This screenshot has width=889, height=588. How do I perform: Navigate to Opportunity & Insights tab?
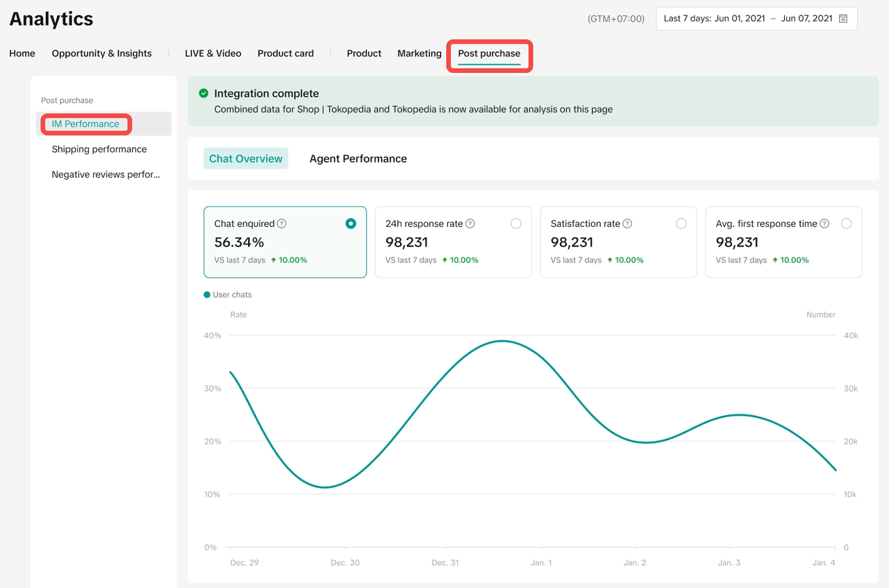tap(101, 53)
